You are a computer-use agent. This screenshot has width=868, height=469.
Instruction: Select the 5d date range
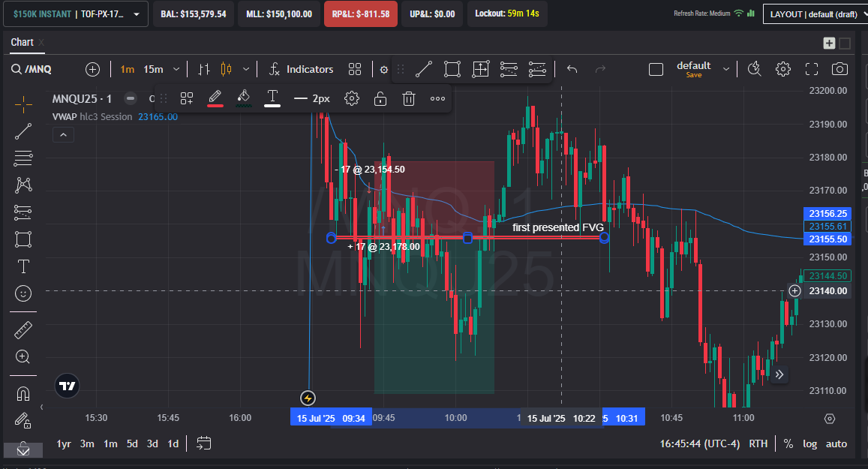[x=132, y=443]
